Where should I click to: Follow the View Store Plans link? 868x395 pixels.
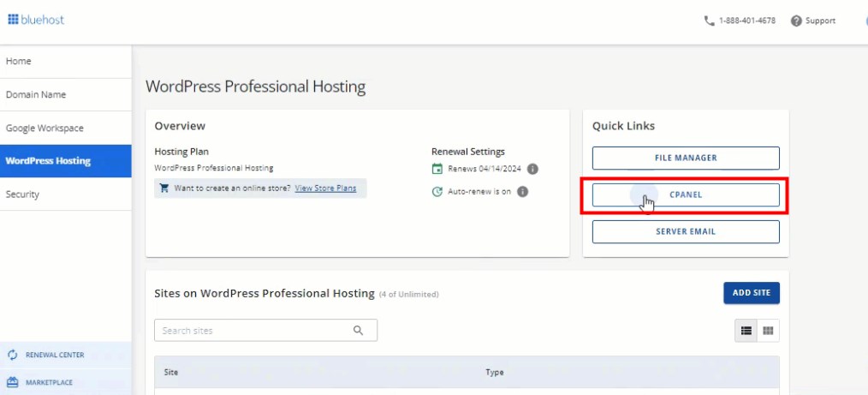(325, 189)
